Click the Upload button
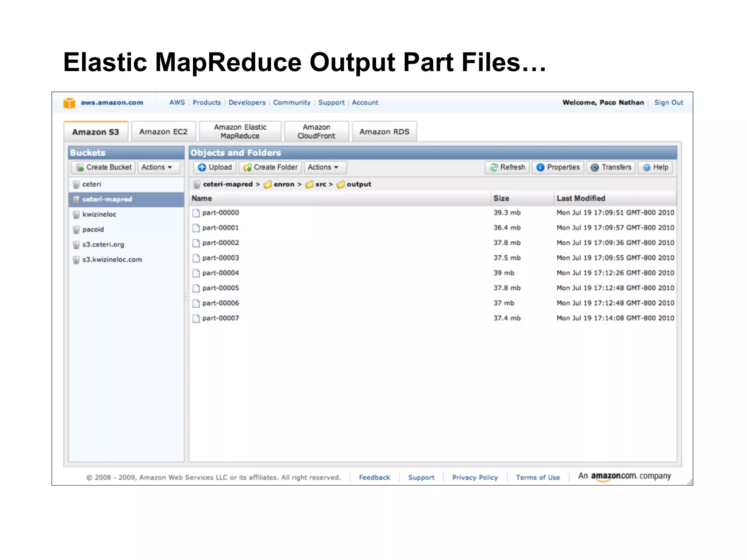The width and height of the screenshot is (747, 560). [215, 167]
